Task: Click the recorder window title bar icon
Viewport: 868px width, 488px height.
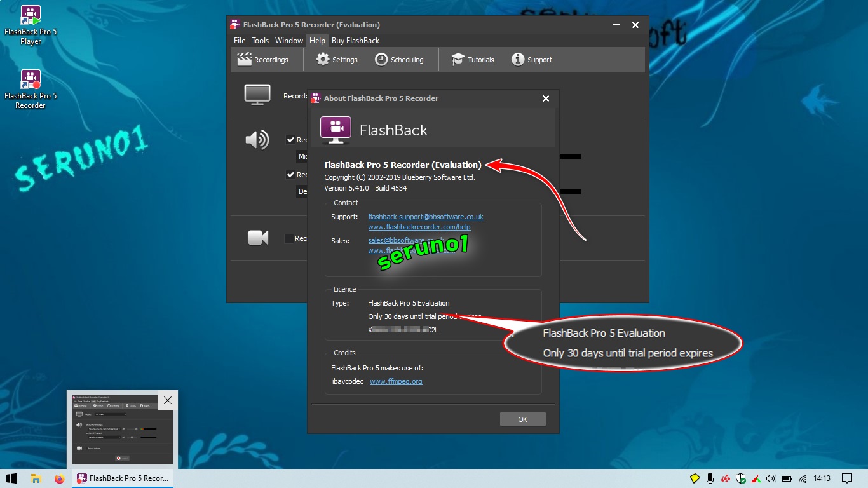Action: click(235, 25)
